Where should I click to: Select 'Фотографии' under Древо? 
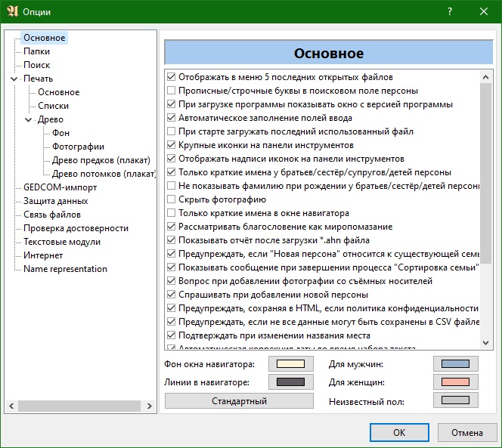tap(78, 147)
